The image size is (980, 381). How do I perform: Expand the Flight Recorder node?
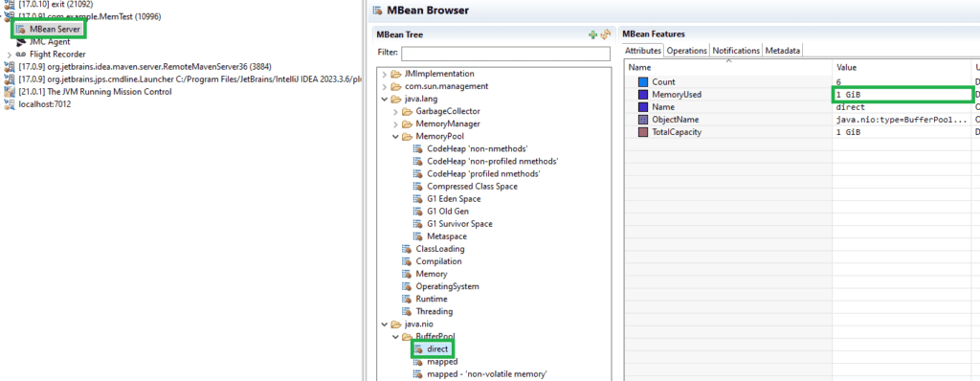tap(9, 55)
